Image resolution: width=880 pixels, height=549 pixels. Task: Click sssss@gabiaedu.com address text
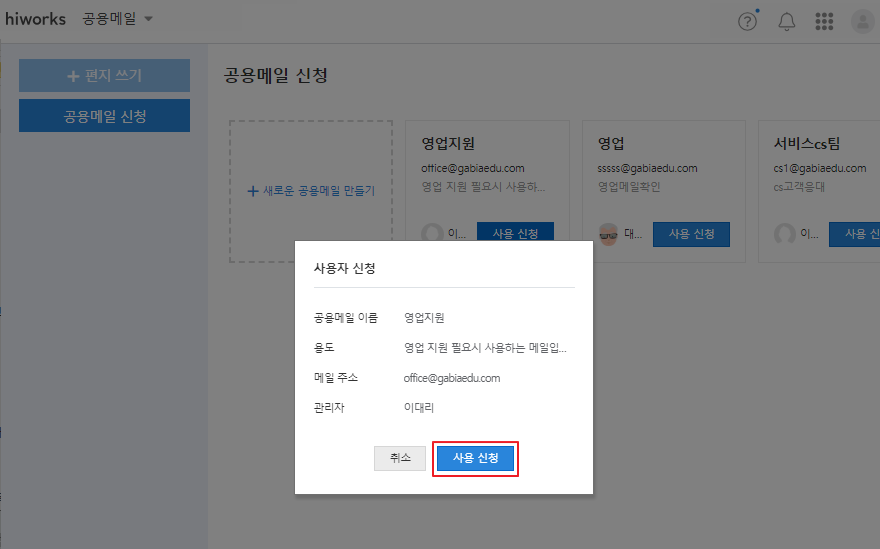(647, 168)
